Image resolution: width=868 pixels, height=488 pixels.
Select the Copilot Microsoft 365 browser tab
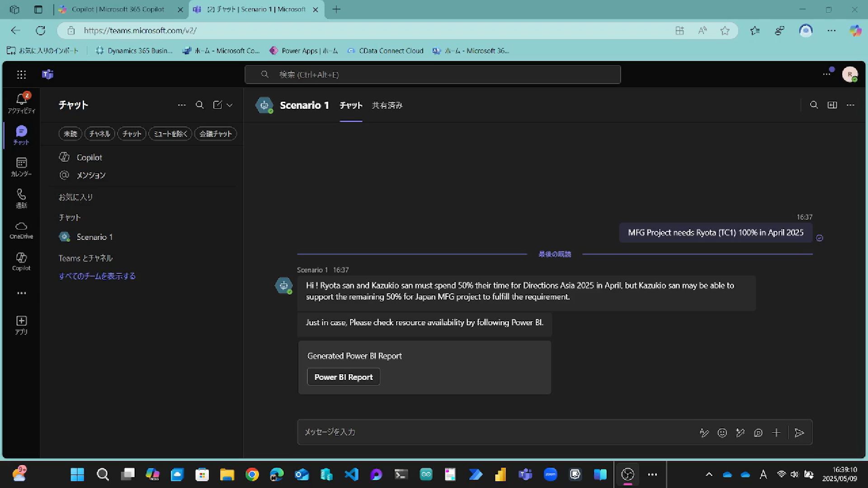point(118,9)
